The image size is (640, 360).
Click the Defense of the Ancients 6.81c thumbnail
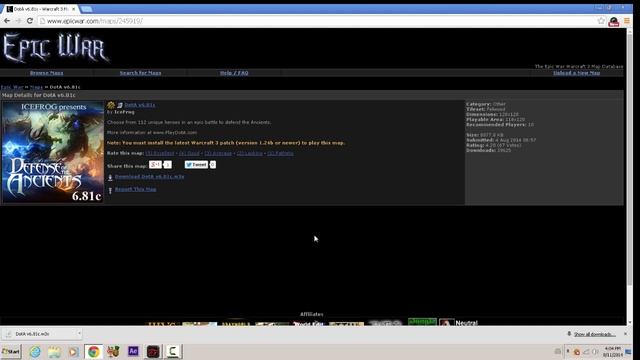point(53,152)
